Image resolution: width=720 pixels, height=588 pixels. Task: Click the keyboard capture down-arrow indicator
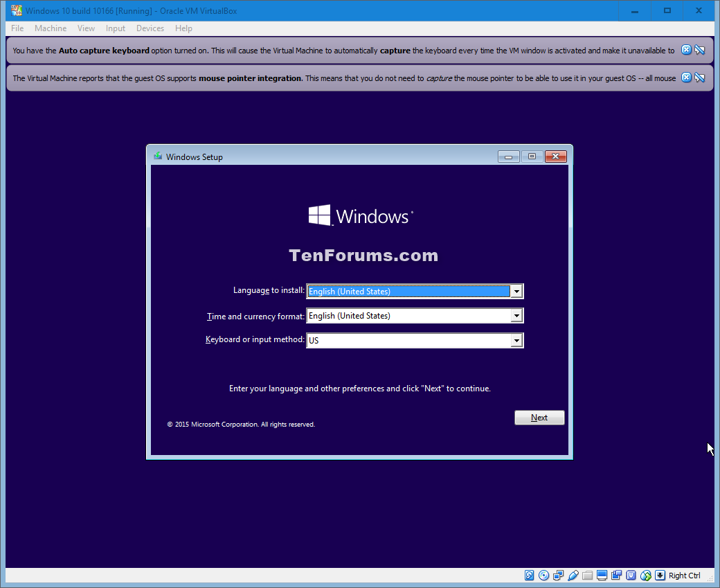(660, 575)
